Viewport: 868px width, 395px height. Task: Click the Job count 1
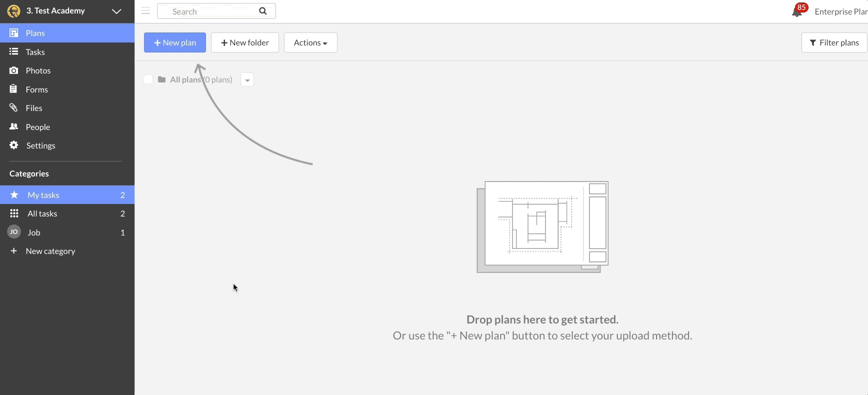click(122, 232)
